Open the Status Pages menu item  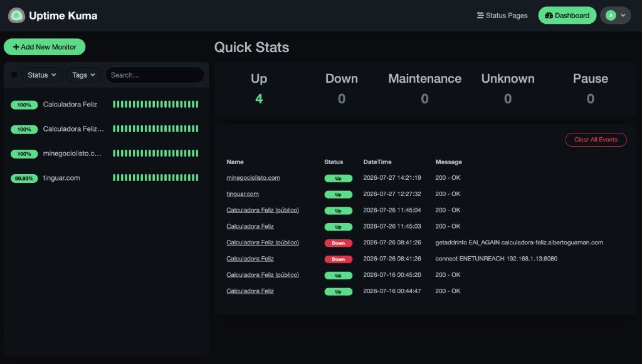(x=502, y=16)
